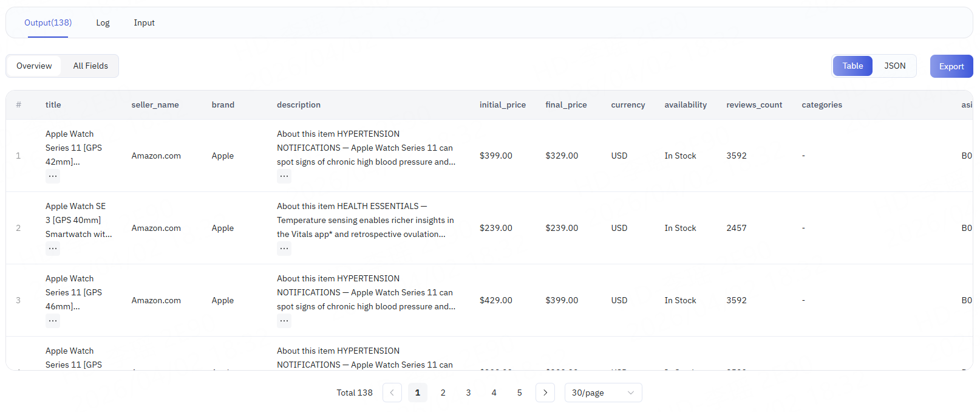This screenshot has width=980, height=412.
Task: Click USD currency cell in row 2
Action: [619, 228]
